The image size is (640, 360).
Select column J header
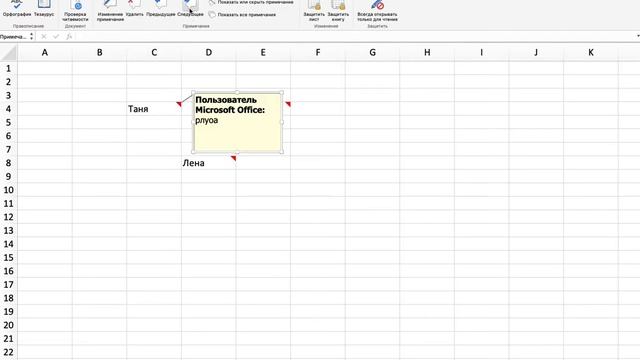pyautogui.click(x=536, y=53)
